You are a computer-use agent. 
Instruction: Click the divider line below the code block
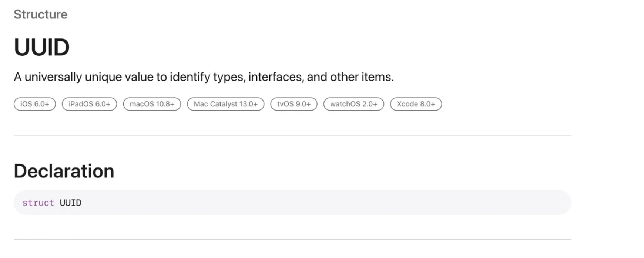tap(292, 240)
